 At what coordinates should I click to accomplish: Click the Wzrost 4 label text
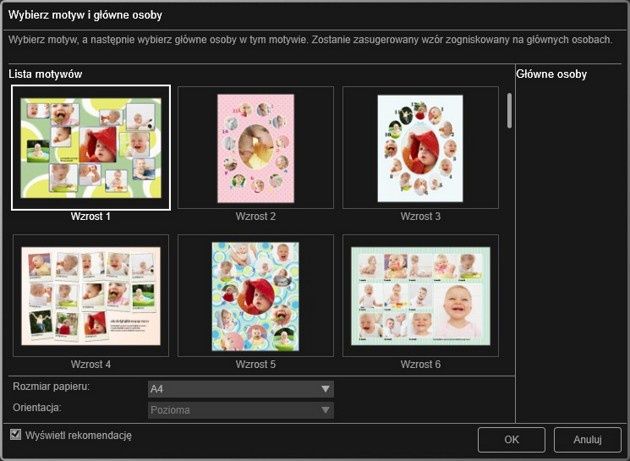click(91, 365)
